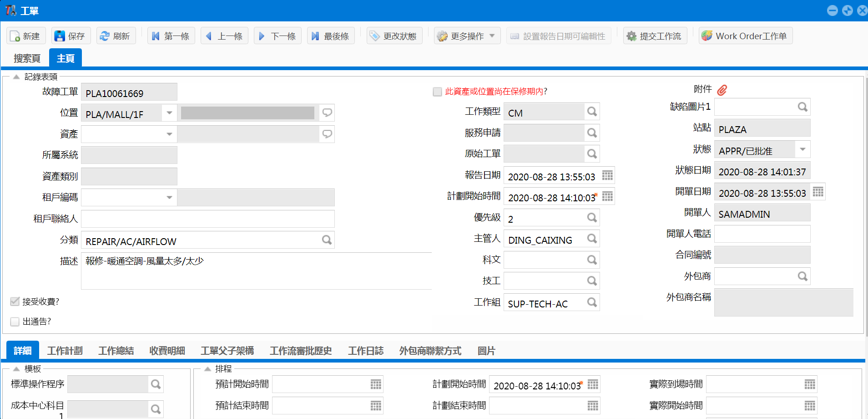This screenshot has width=868, height=419.
Task: Click the 工作組 lookup magnifier icon
Action: tap(592, 302)
